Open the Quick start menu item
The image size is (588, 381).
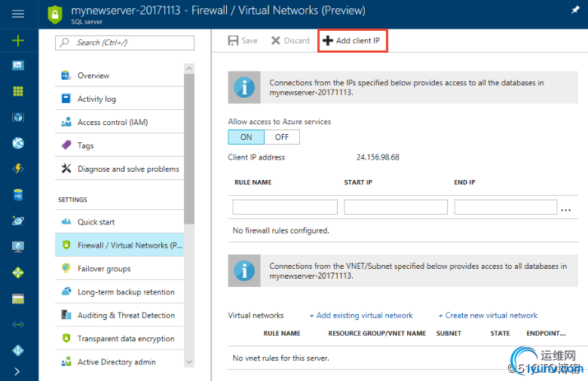click(119, 222)
